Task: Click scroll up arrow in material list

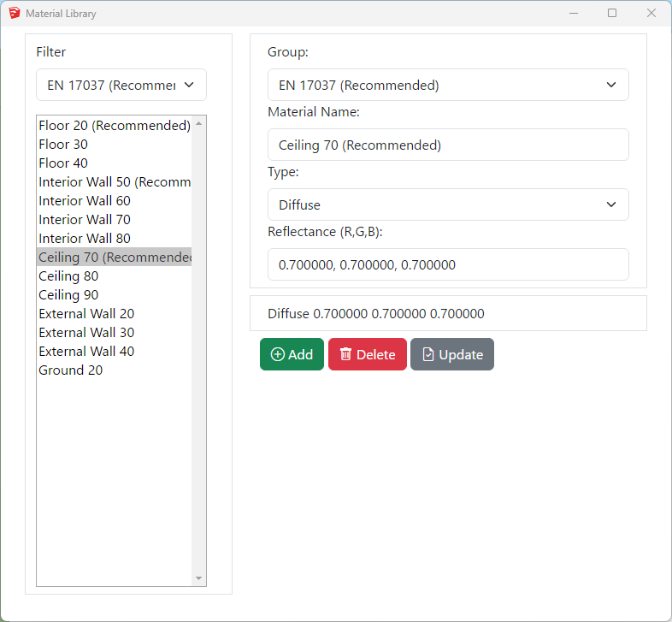Action: [x=199, y=123]
